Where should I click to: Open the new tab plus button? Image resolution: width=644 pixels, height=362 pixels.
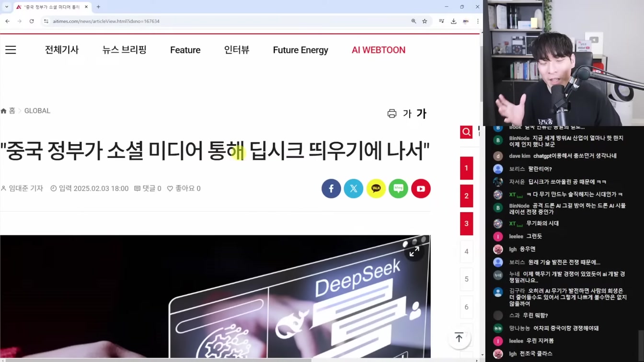[x=98, y=7]
